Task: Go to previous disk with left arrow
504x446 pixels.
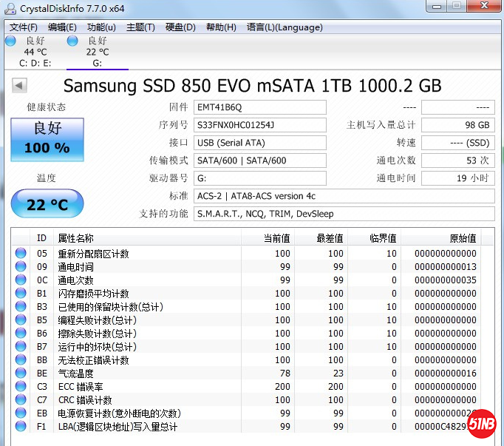Action: click(x=19, y=86)
